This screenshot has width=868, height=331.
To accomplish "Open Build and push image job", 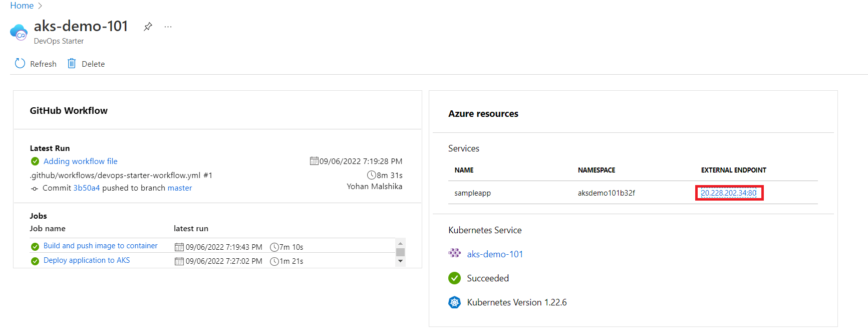I will coord(100,246).
